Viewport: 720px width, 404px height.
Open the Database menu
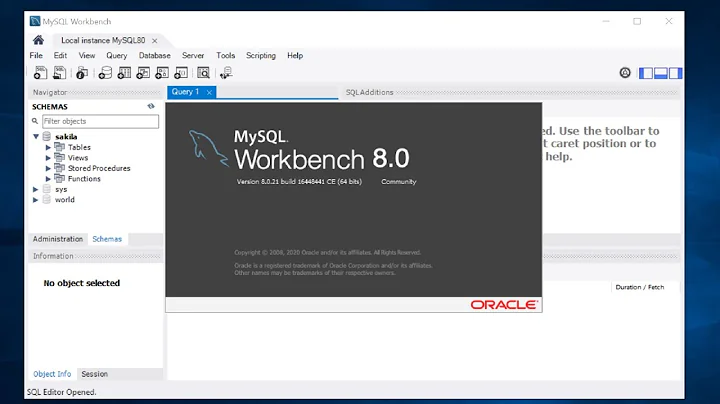click(154, 56)
